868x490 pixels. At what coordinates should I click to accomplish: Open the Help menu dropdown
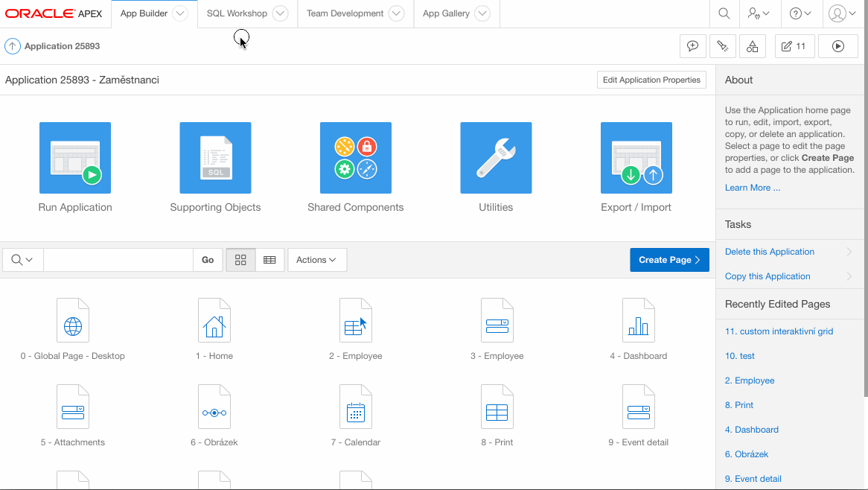(800, 13)
